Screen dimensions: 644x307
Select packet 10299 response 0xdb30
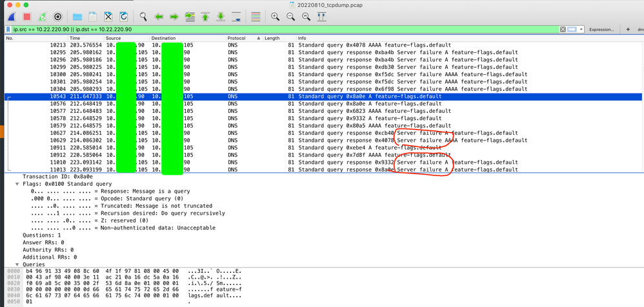pyautogui.click(x=324, y=67)
